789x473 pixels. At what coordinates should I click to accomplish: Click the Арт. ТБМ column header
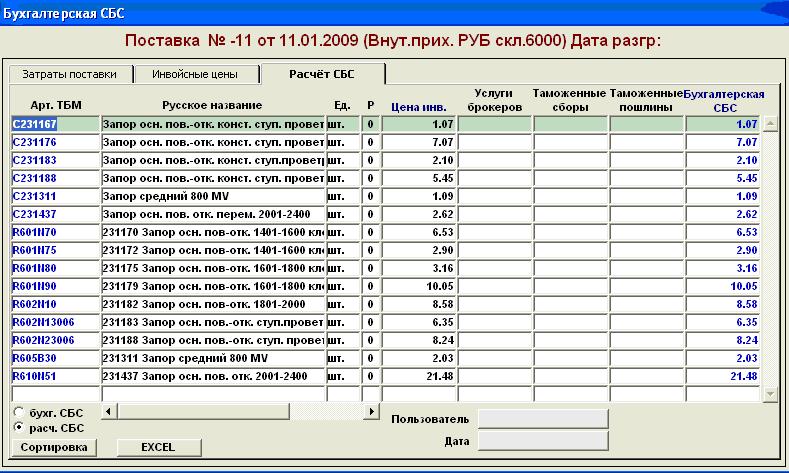point(56,105)
